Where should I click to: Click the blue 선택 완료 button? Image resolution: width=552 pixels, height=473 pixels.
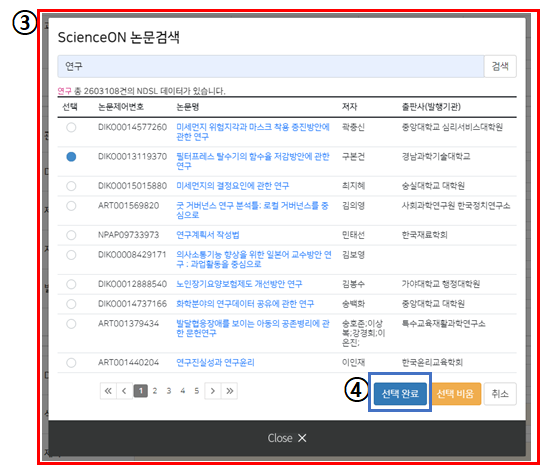(400, 393)
